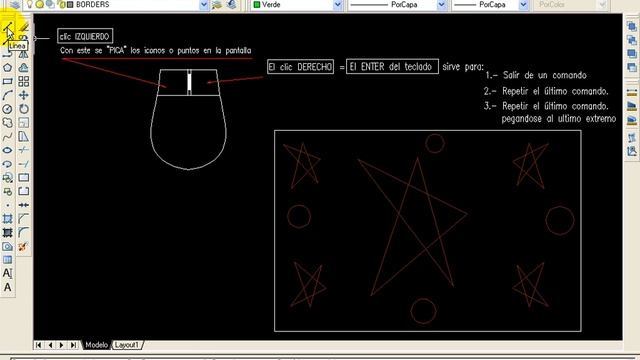Screen dimensions: 640x360
Task: Select the Mirror modify tool
Action: tap(24, 54)
